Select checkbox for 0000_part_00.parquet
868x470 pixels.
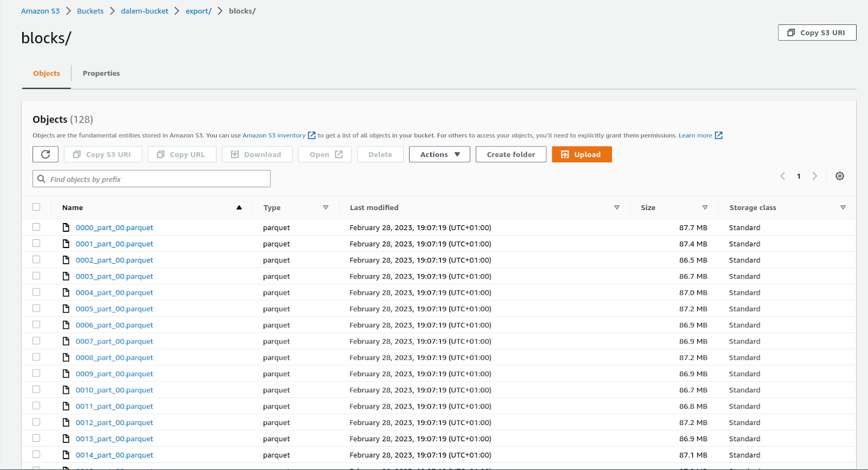coord(36,227)
